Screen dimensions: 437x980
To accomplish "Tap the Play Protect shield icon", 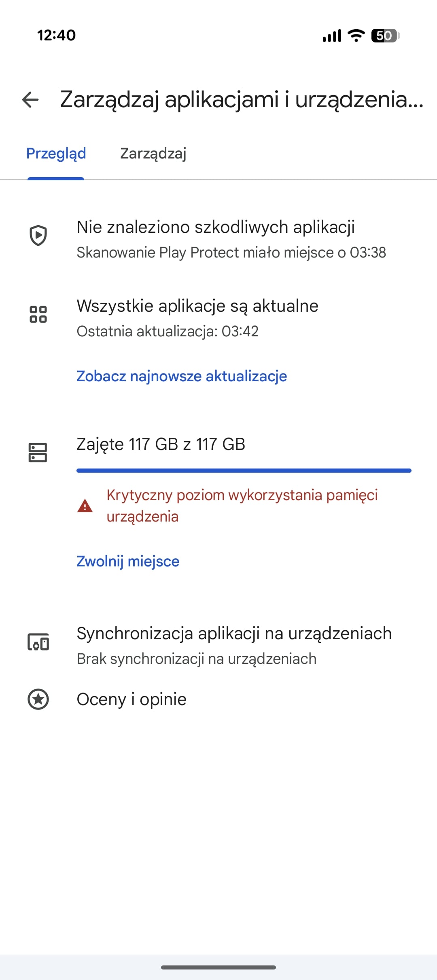I will (x=38, y=235).
